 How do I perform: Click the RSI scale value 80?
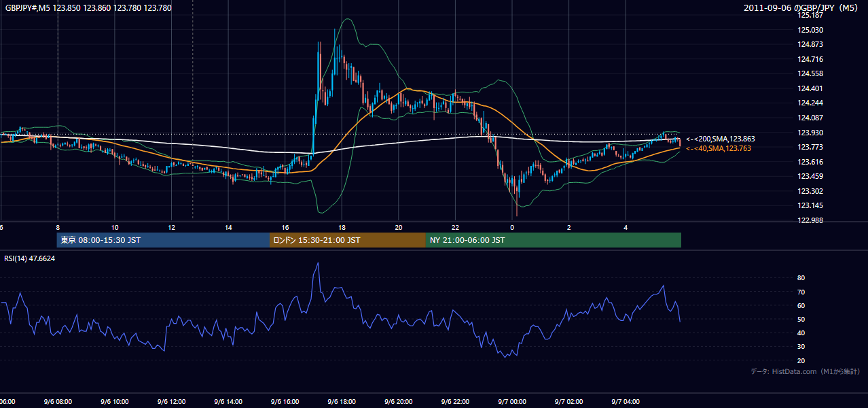coord(801,278)
